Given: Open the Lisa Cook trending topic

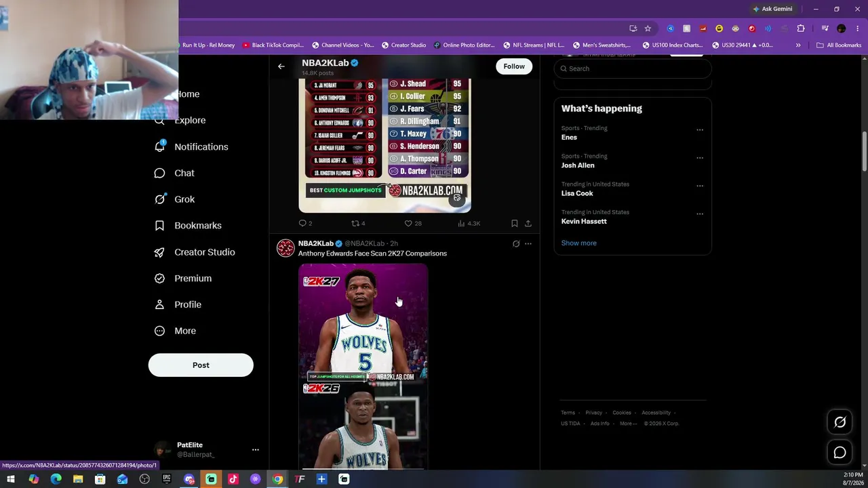Looking at the screenshot, I should pyautogui.click(x=577, y=193).
